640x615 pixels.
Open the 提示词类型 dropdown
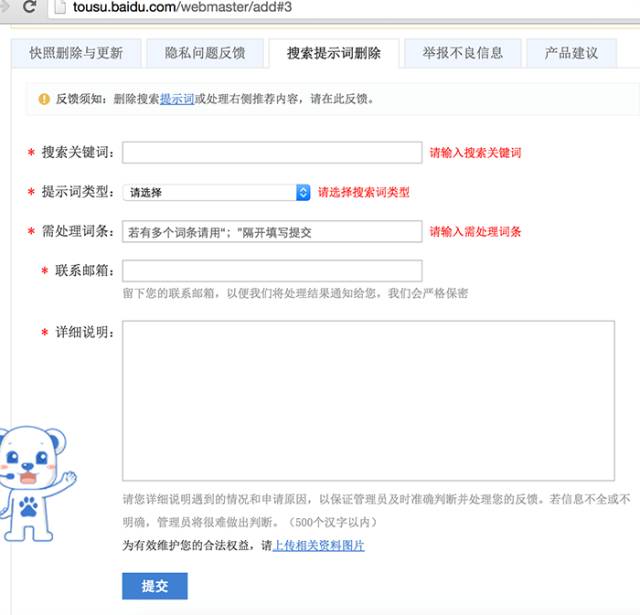216,192
